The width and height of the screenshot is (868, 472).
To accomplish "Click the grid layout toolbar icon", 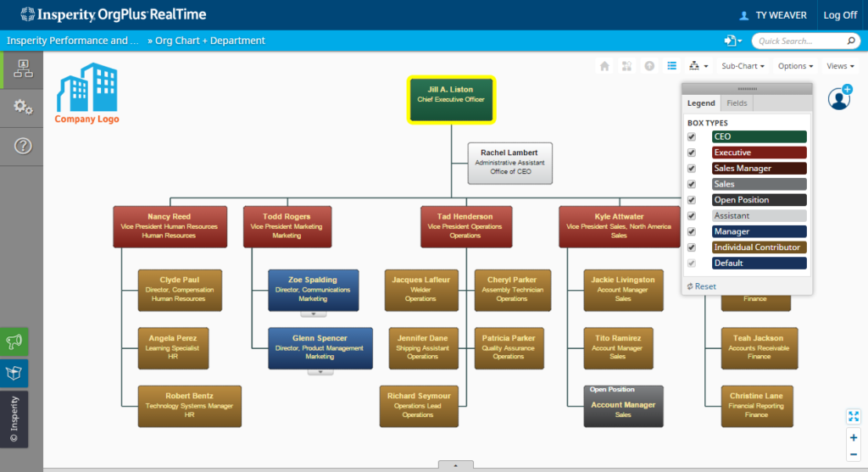I will 626,66.
